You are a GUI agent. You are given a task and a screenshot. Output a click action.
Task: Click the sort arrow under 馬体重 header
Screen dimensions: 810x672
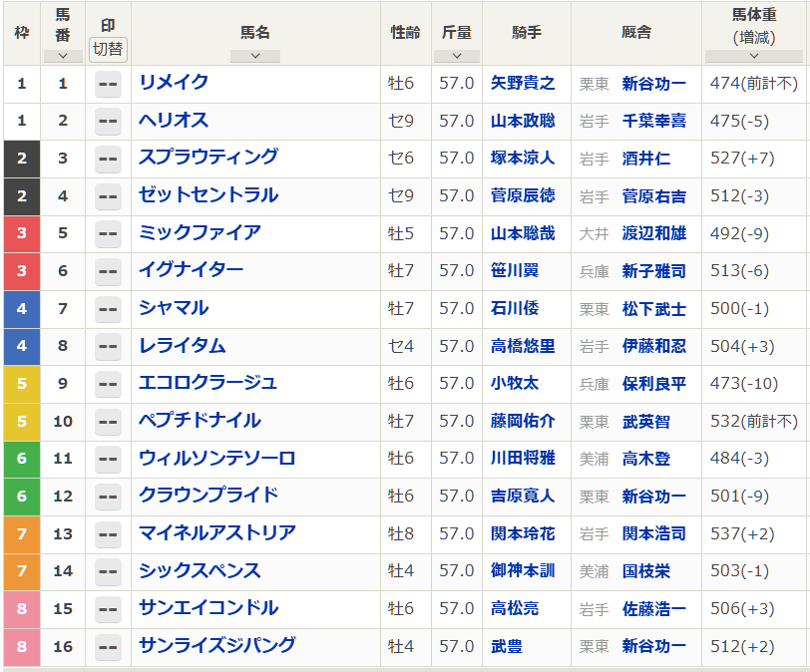click(x=754, y=57)
